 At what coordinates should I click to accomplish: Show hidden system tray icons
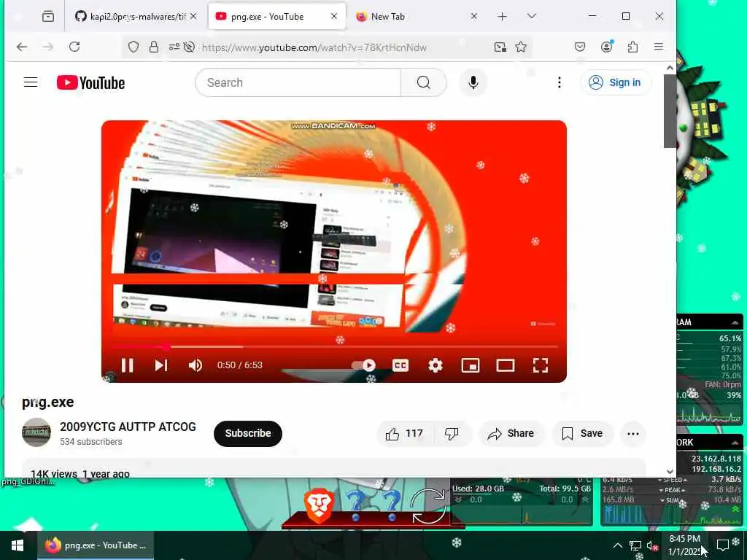617,545
